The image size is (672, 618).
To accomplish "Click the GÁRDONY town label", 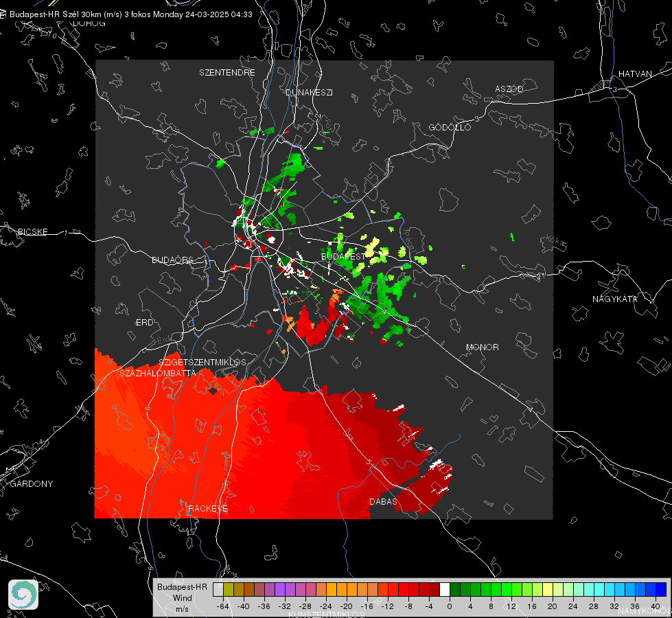I will [32, 484].
